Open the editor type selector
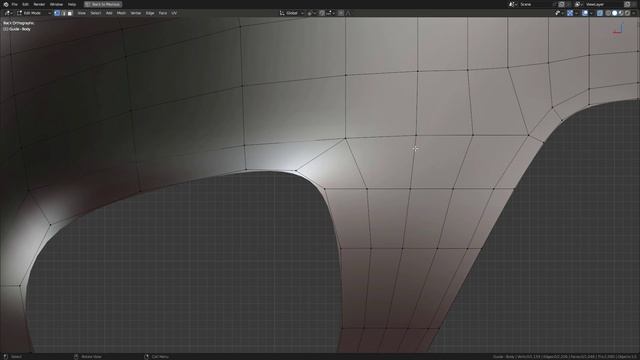The height and width of the screenshot is (360, 640). click(8, 13)
